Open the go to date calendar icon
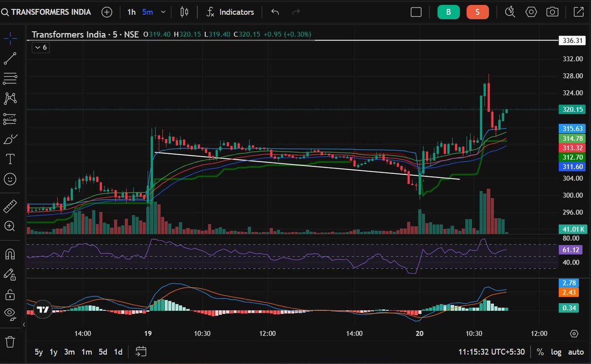This screenshot has height=364, width=591. click(x=141, y=352)
